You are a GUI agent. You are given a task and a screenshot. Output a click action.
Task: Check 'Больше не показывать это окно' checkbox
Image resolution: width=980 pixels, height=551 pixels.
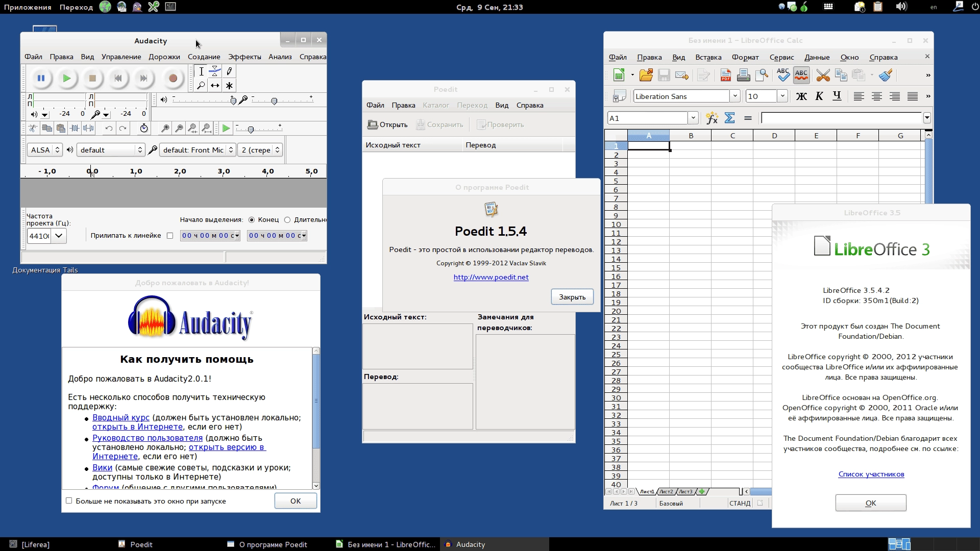pos(69,501)
